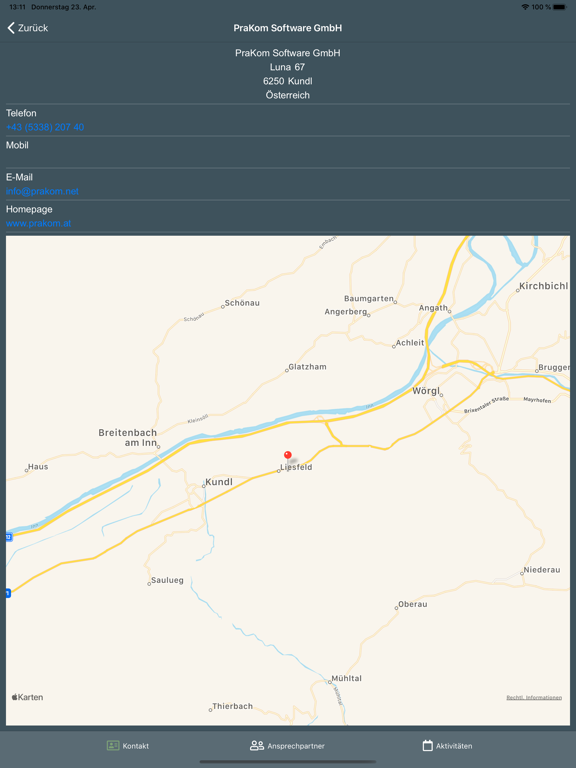Tap the Luna 67 street address
Screen dimensions: 576x768
click(288, 67)
